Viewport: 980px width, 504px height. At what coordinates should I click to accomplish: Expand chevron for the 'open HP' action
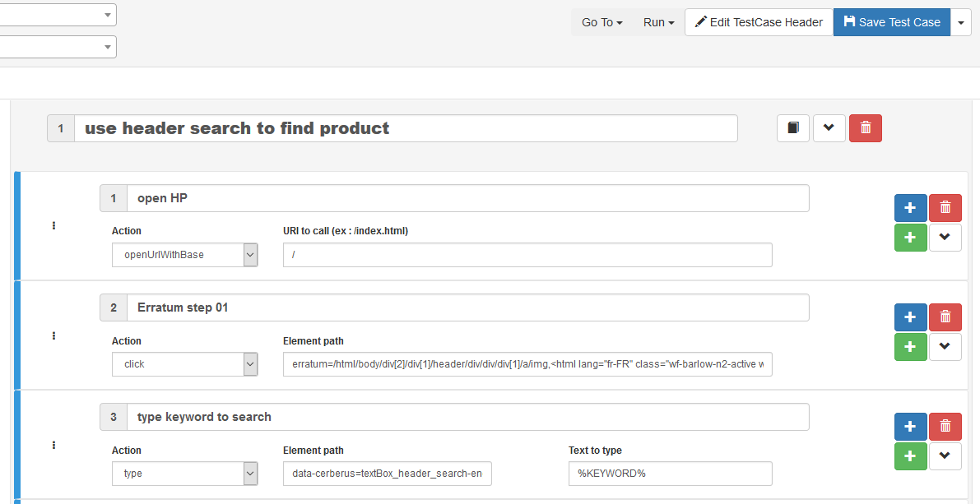tap(945, 238)
